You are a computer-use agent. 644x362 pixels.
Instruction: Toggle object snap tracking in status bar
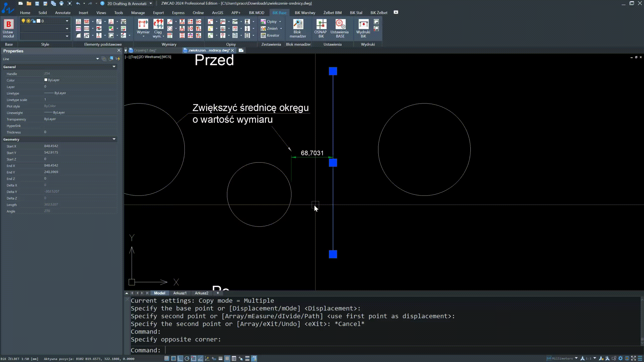[200, 358]
